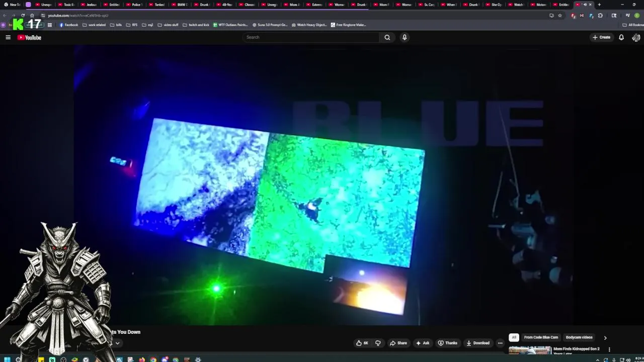Switch to the She Op browser tab

(494, 5)
